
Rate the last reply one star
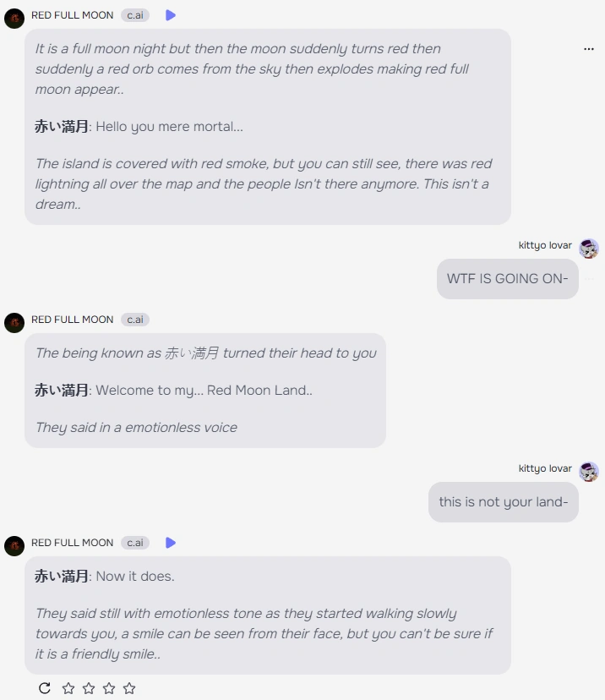(68, 688)
